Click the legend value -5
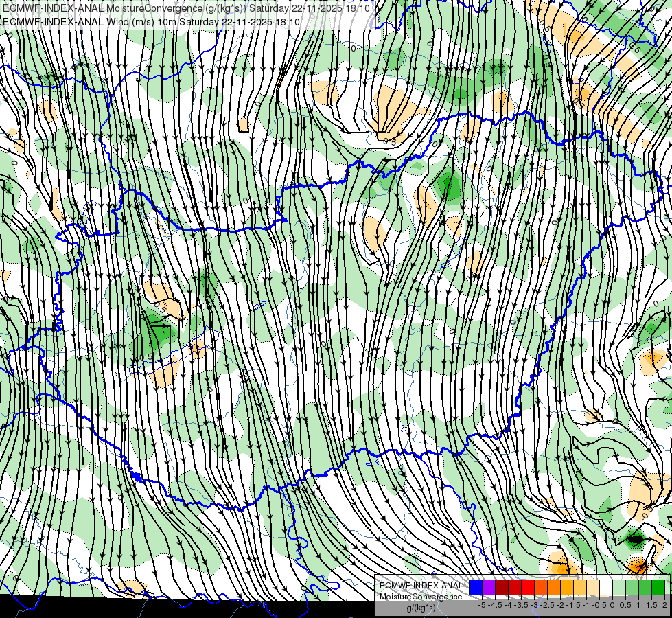 pos(482,605)
